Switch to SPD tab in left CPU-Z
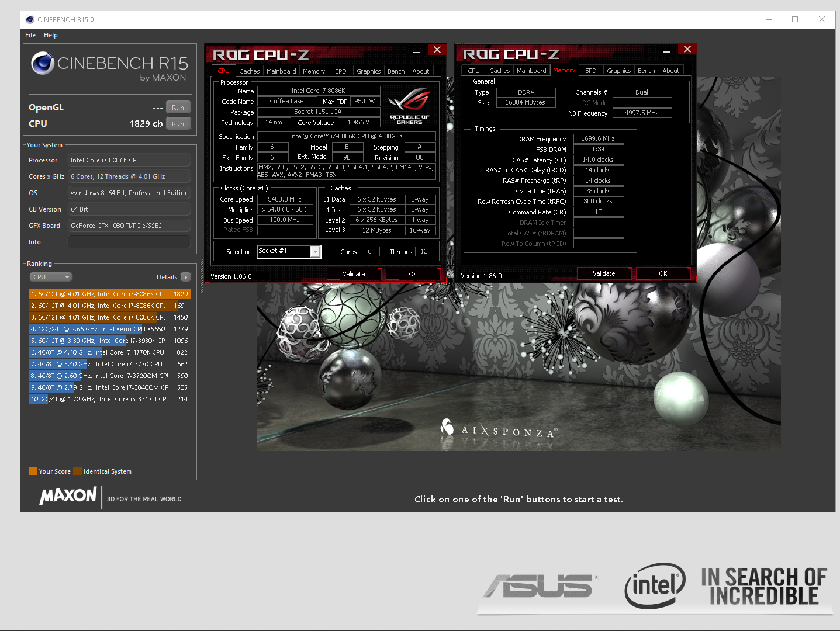This screenshot has width=840, height=631. pyautogui.click(x=341, y=71)
